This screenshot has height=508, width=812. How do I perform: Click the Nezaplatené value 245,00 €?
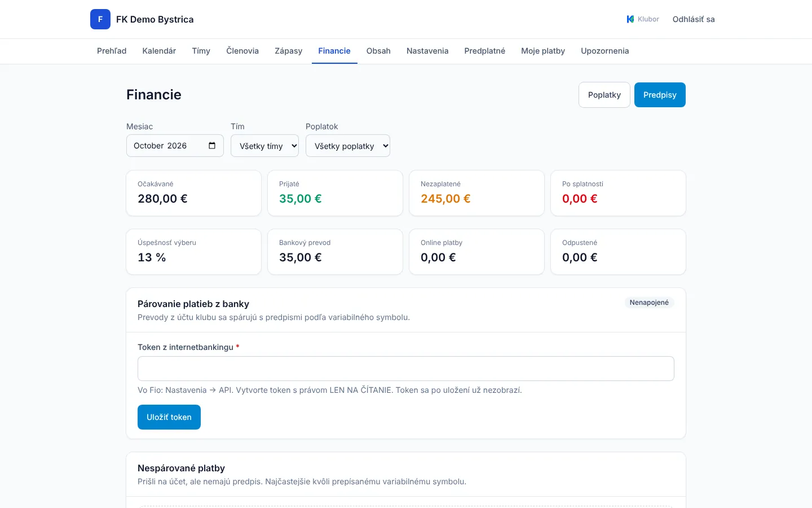click(445, 199)
